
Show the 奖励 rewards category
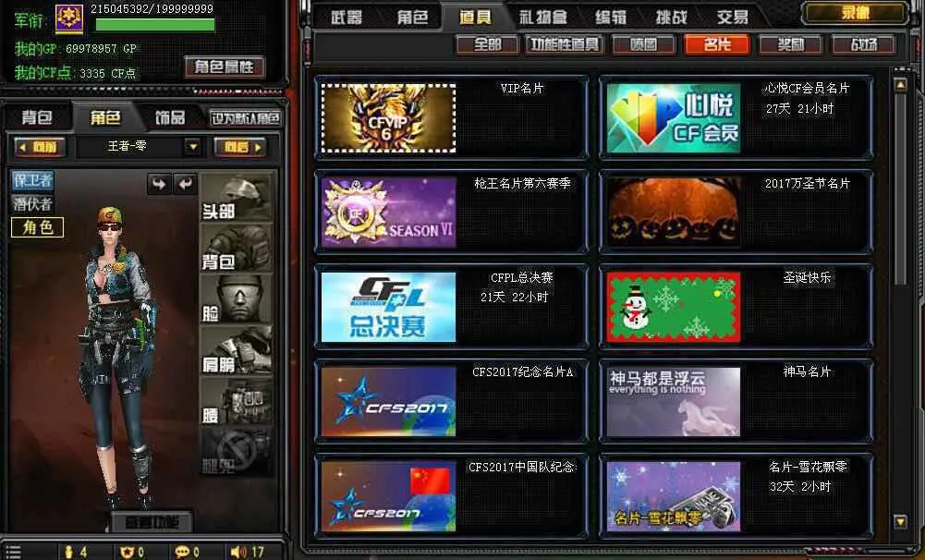click(790, 44)
